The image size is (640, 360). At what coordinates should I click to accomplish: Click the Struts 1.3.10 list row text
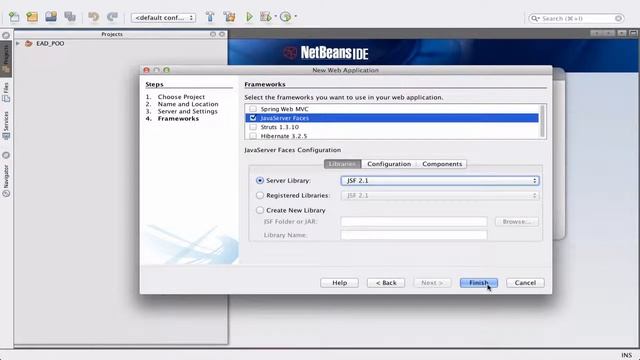280,127
